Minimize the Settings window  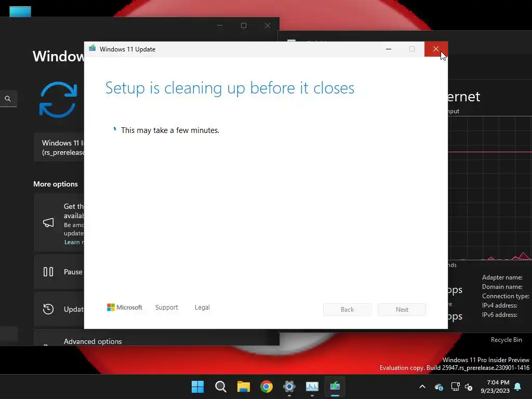pos(220,25)
